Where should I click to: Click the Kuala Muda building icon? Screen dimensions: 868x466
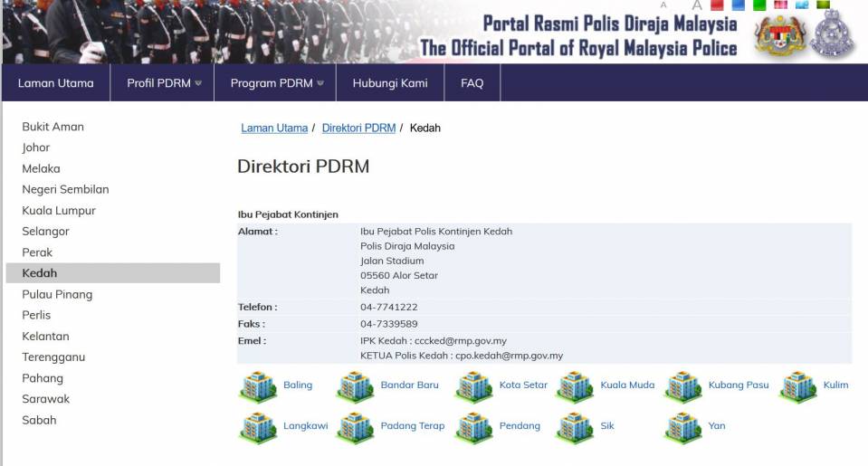click(x=575, y=386)
